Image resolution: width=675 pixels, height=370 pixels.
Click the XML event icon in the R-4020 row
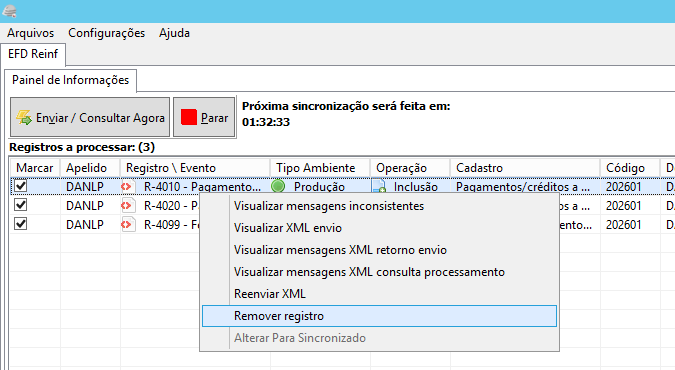[x=128, y=205]
